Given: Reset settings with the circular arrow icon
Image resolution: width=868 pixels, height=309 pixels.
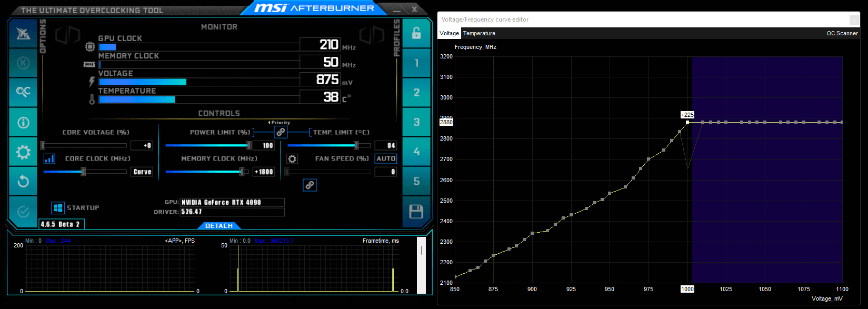Looking at the screenshot, I should 23,182.
